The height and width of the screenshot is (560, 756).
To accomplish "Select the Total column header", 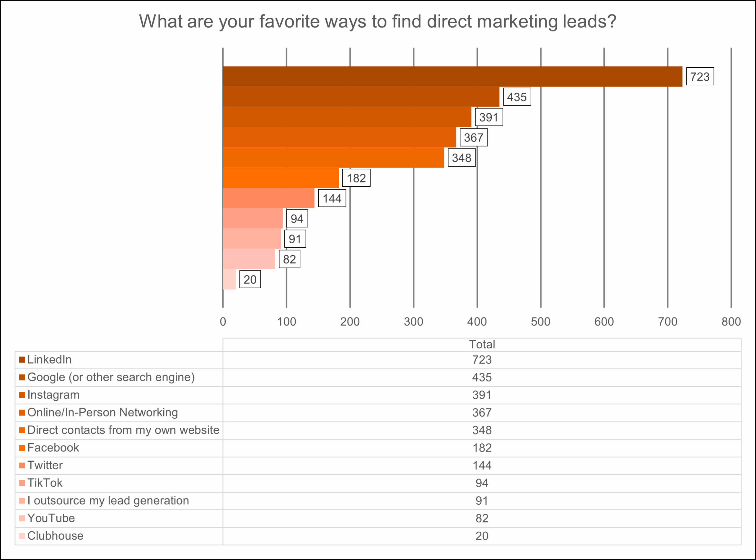I will coord(482,344).
